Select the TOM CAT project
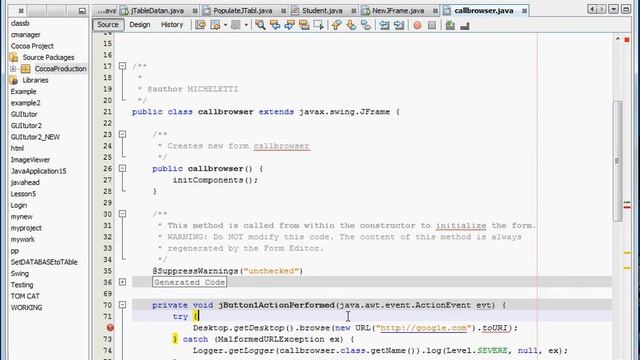This screenshot has height=360, width=640. [25, 296]
